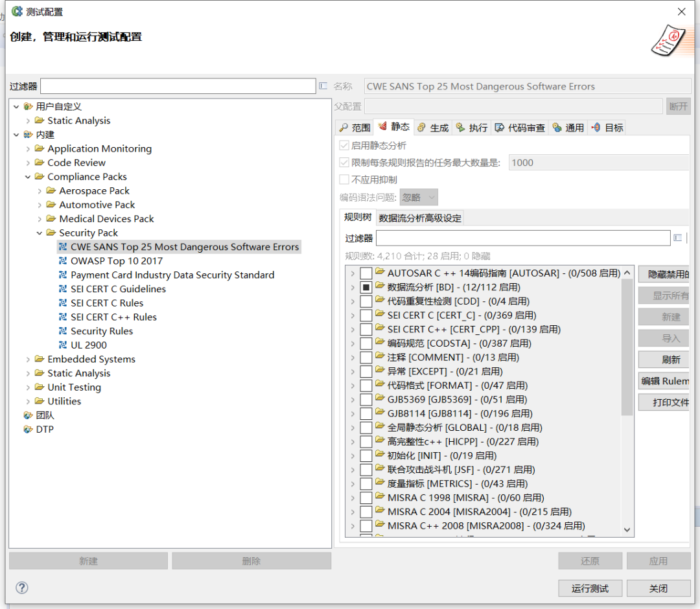The height and width of the screenshot is (609, 700).
Task: Click the DTP node icon
Action: tap(28, 430)
